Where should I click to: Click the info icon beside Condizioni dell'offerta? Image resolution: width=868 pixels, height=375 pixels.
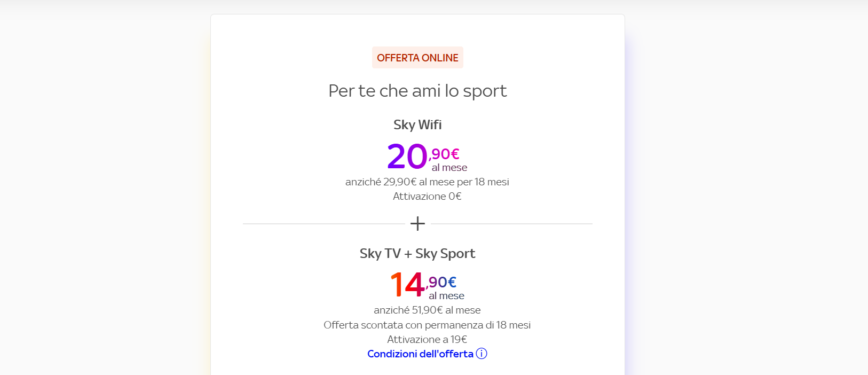pyautogui.click(x=482, y=354)
